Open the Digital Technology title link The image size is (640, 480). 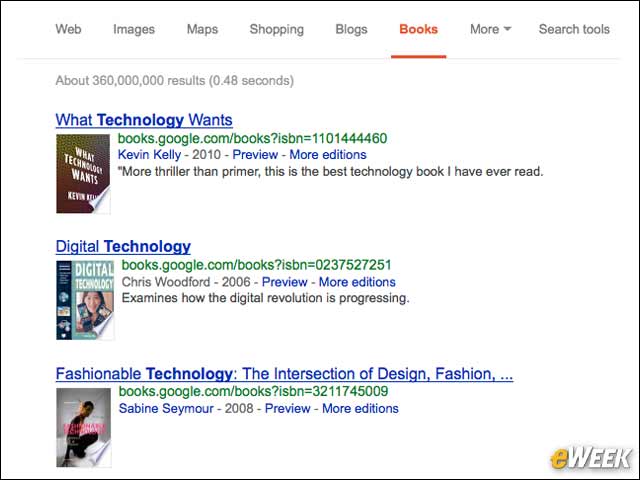coord(123,247)
